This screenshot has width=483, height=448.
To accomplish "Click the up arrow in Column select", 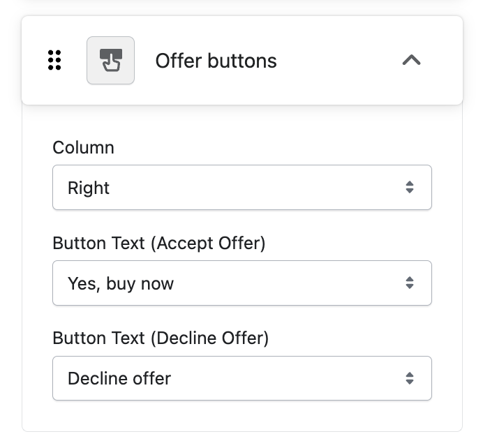I will click(x=410, y=184).
